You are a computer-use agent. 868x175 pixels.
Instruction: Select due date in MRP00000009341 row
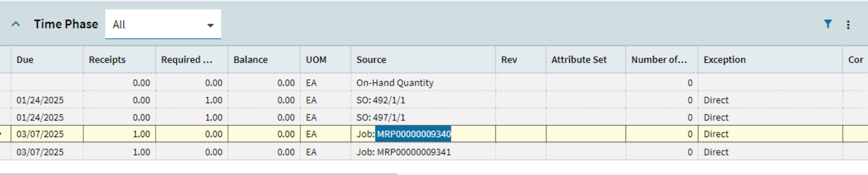tap(47, 152)
